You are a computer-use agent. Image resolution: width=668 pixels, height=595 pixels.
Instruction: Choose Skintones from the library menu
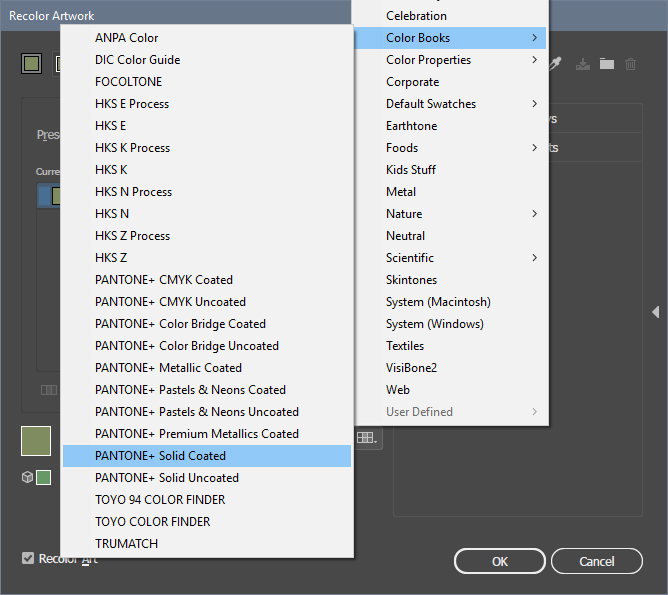452,280
